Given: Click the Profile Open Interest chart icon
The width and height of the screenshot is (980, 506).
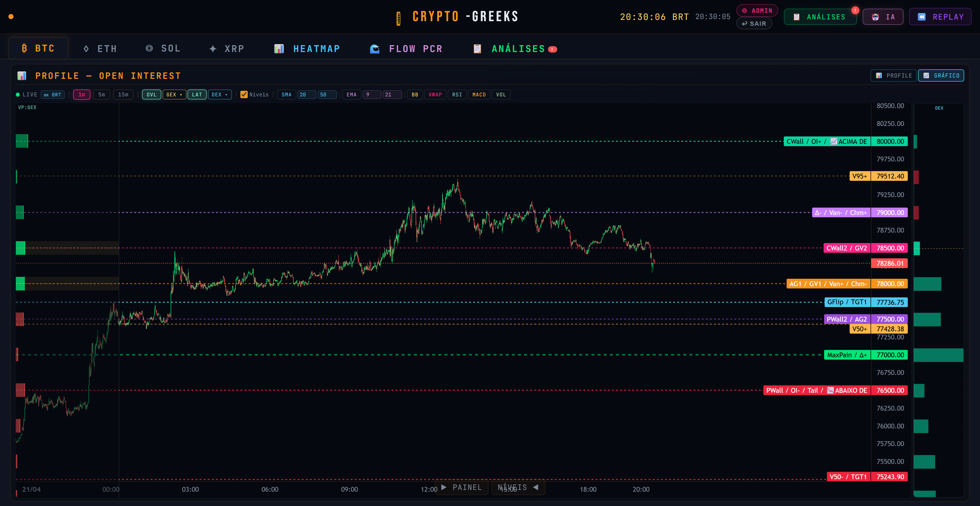Looking at the screenshot, I should click(x=22, y=76).
